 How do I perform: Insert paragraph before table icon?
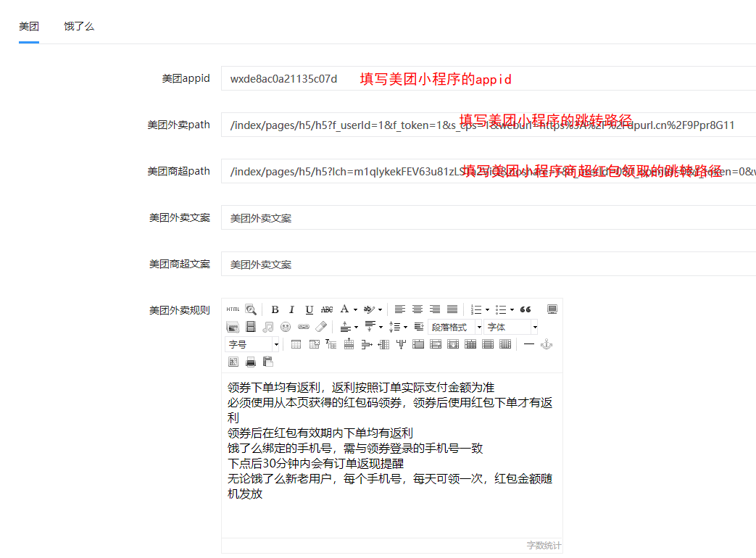[x=331, y=344]
